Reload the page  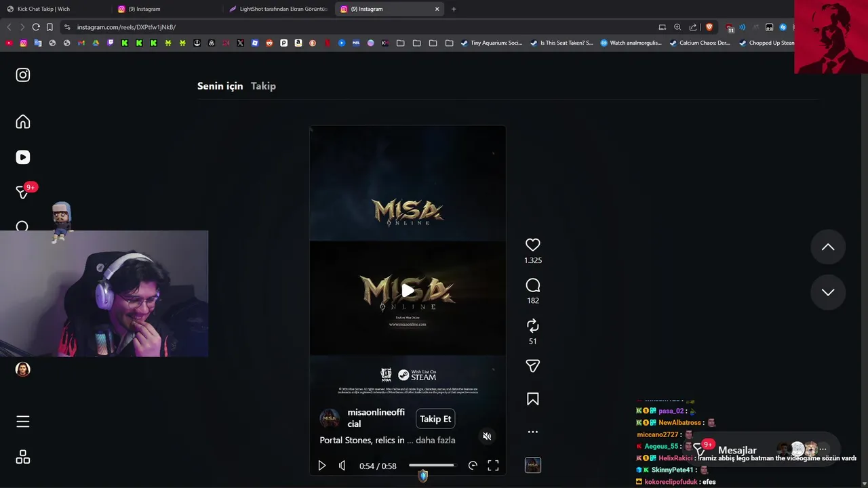pos(36,27)
